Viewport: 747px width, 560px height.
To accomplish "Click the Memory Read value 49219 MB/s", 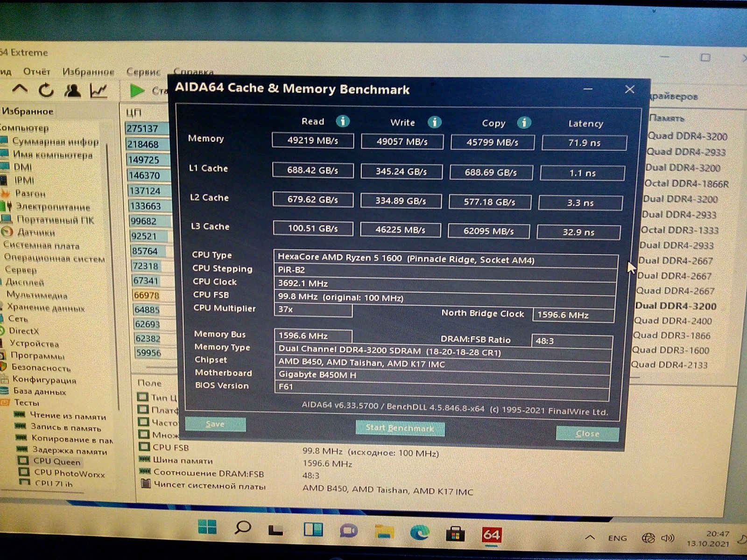I will tap(313, 140).
